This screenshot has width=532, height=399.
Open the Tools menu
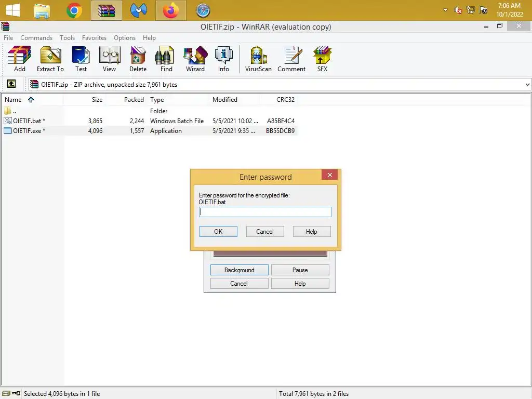click(x=67, y=37)
